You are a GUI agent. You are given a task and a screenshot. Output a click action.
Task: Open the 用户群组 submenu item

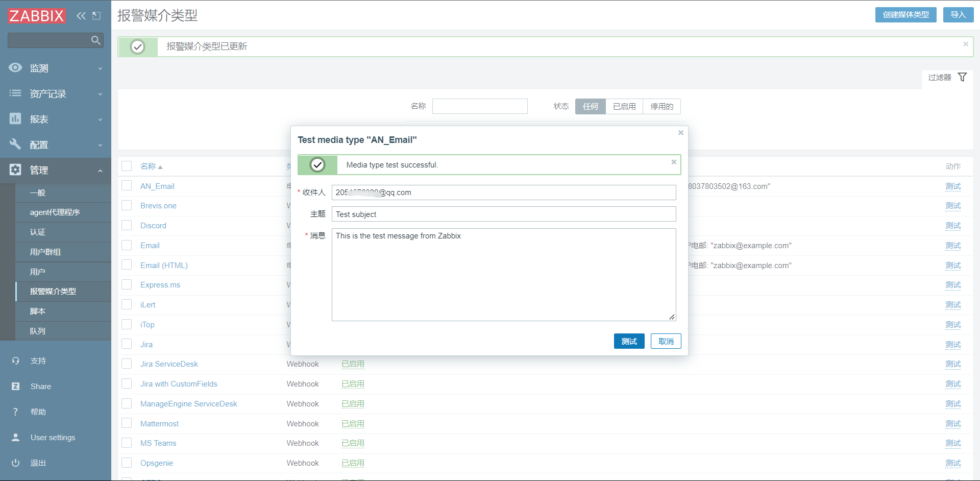tap(63, 252)
